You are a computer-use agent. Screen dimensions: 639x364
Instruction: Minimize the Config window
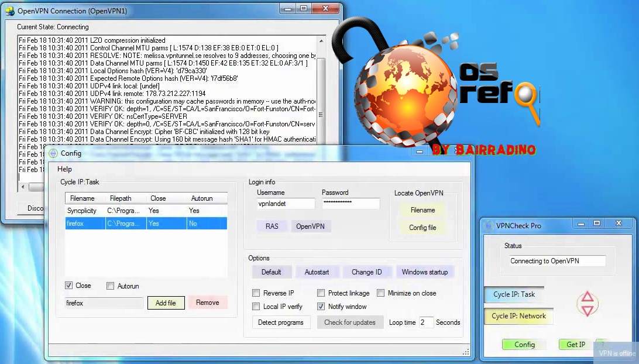pos(420,152)
